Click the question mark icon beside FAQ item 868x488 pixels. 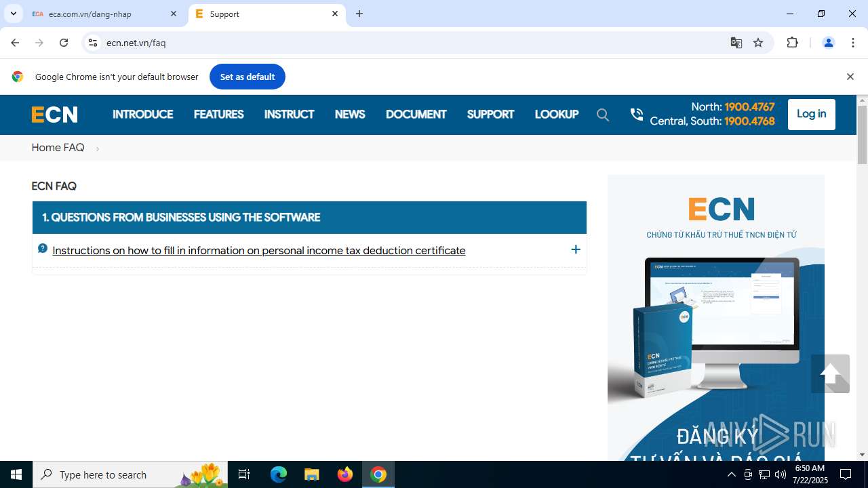click(43, 249)
